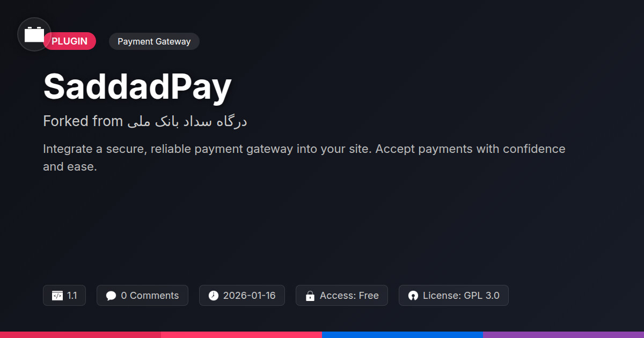Open the forked-from Persian plugin name
This screenshot has width=644, height=338.
pyautogui.click(x=187, y=122)
